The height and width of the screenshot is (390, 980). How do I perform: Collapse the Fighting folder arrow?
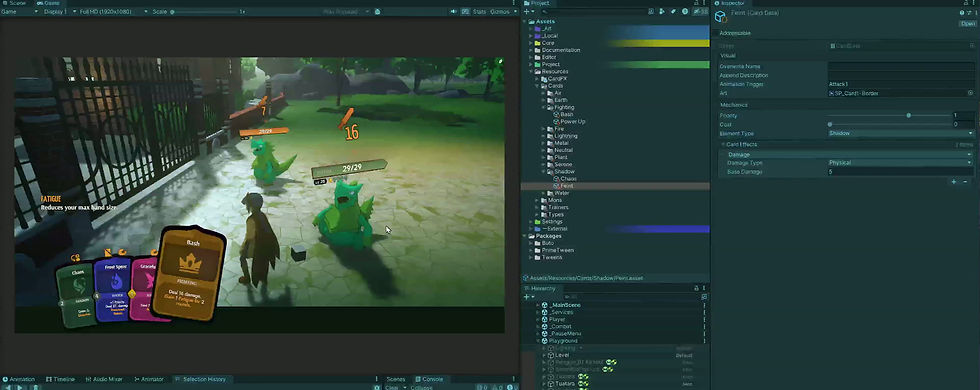click(x=544, y=108)
